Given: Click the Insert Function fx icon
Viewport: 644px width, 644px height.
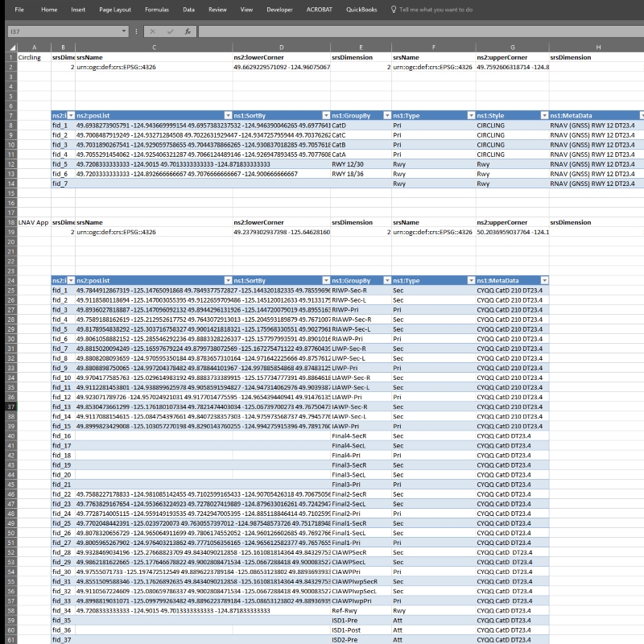Looking at the screenshot, I should 187,31.
